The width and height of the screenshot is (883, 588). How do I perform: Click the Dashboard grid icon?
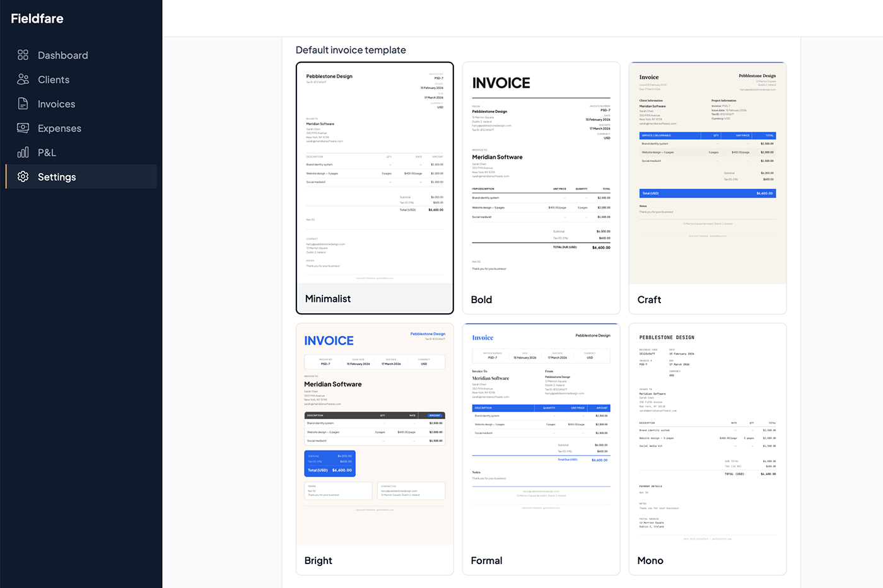(x=23, y=55)
